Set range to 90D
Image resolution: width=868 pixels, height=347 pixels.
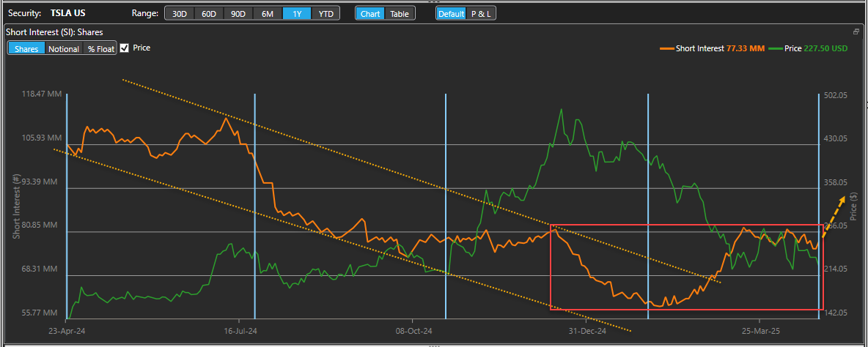point(238,14)
